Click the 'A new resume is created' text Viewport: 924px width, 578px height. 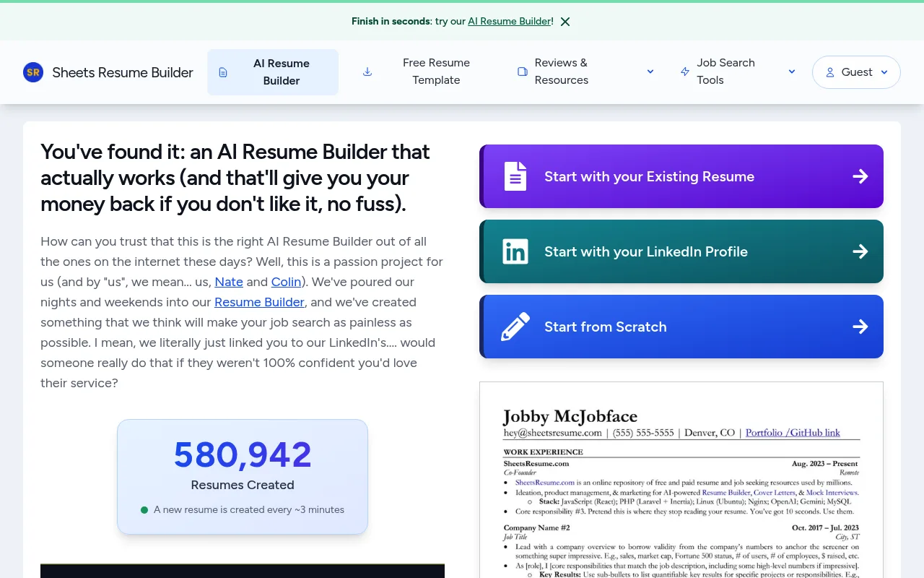tap(249, 509)
